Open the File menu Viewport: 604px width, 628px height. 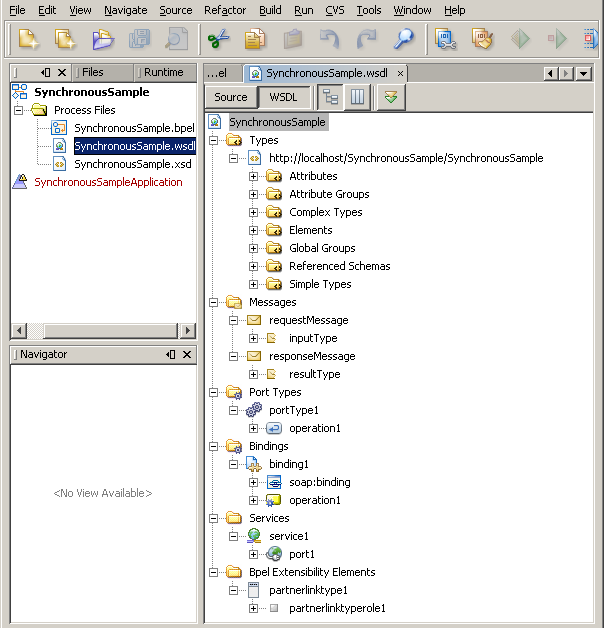point(17,10)
